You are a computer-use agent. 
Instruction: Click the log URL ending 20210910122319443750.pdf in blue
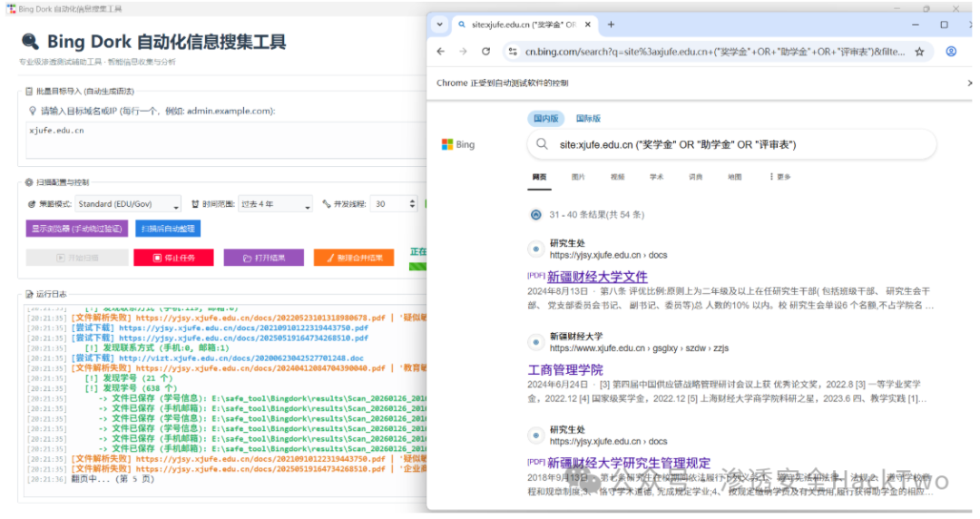coord(244,328)
